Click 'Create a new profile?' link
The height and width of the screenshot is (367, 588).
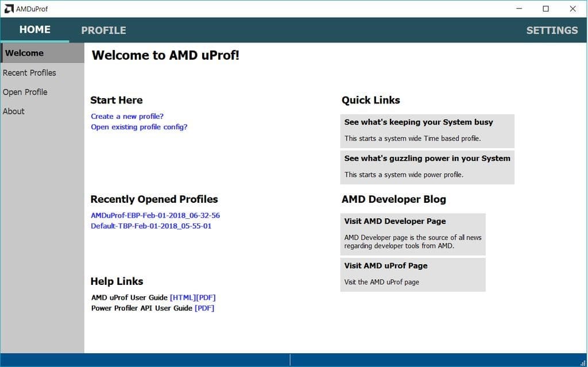[127, 117]
